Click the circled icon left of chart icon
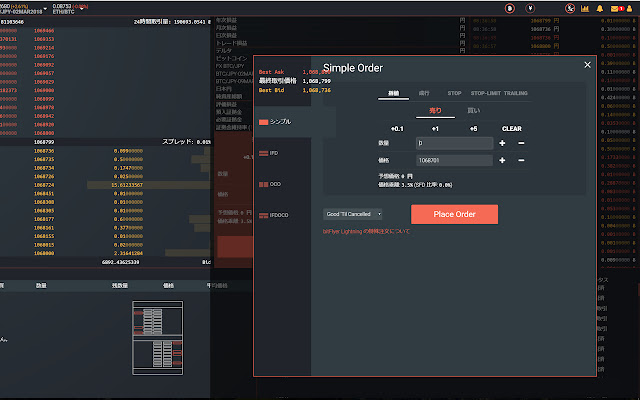This screenshot has height=400, width=640. click(x=570, y=8)
